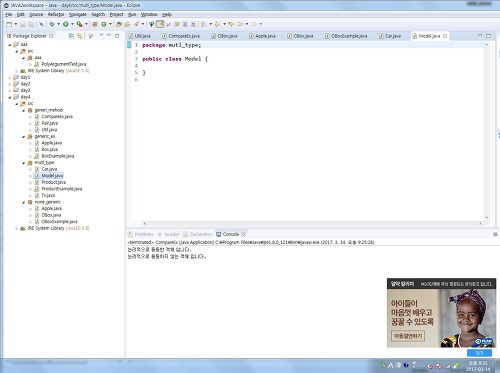The image size is (500, 373).
Task: Collapse the none_generic package
Action: 23,202
